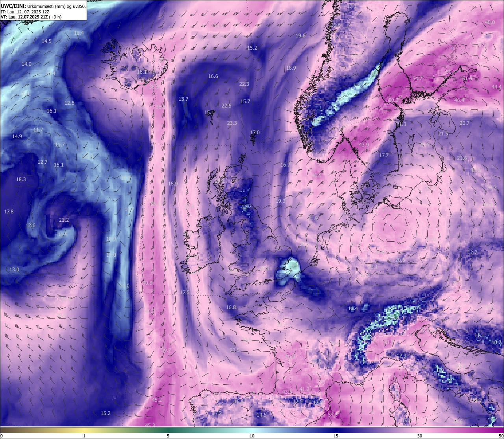Viewport: 504px width, 439px height.
Task: Click the 17.8 value label
Action: [x=9, y=211]
